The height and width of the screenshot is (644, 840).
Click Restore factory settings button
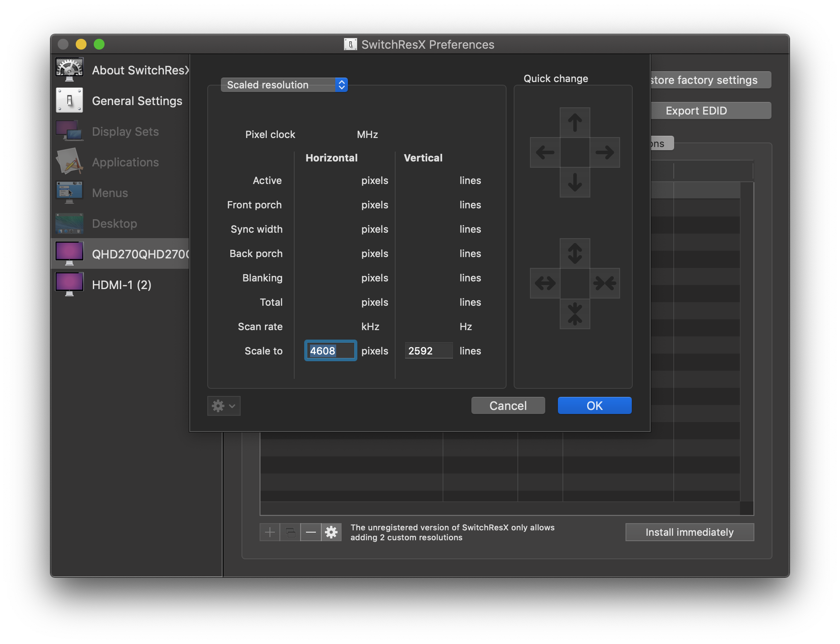point(711,80)
